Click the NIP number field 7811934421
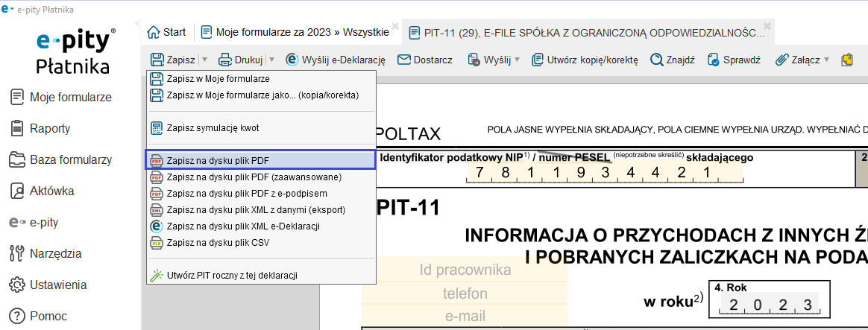Image resolution: width=868 pixels, height=330 pixels. [x=603, y=174]
